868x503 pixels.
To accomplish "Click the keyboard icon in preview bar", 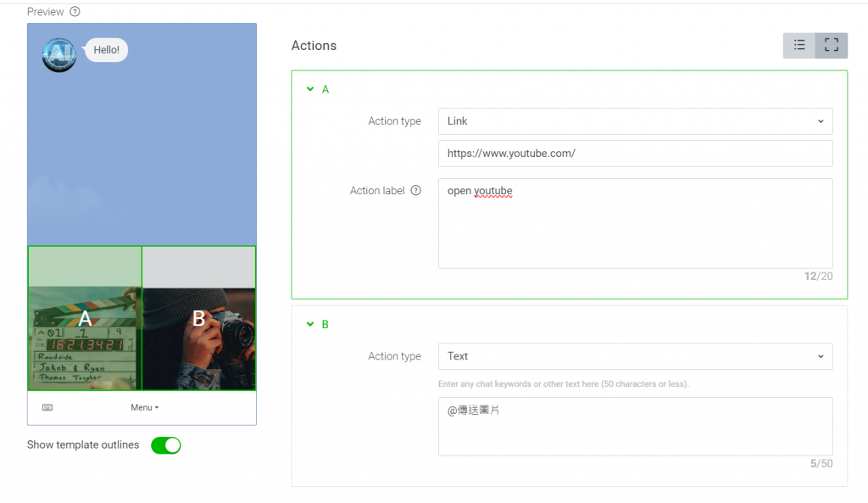I will pos(47,408).
